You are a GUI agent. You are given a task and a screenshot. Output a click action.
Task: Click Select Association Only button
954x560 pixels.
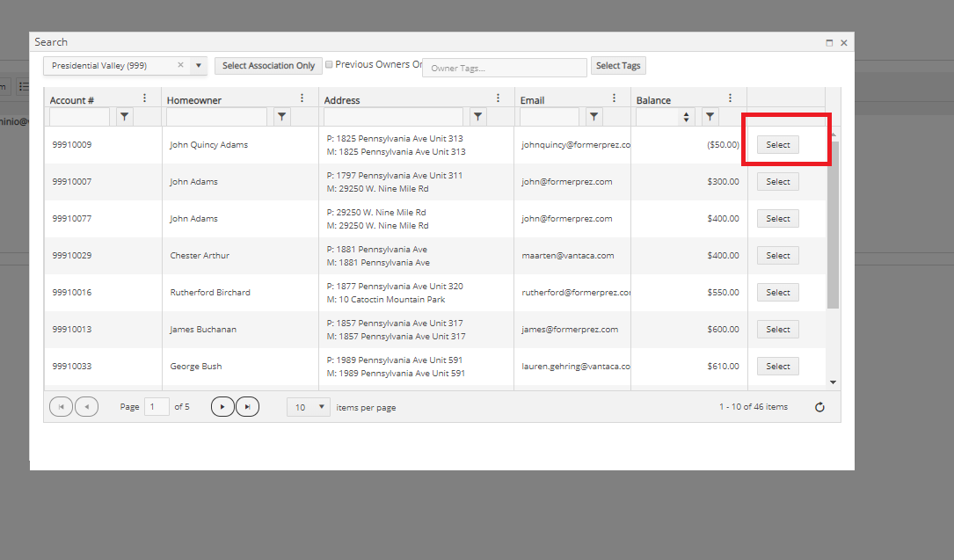point(268,66)
